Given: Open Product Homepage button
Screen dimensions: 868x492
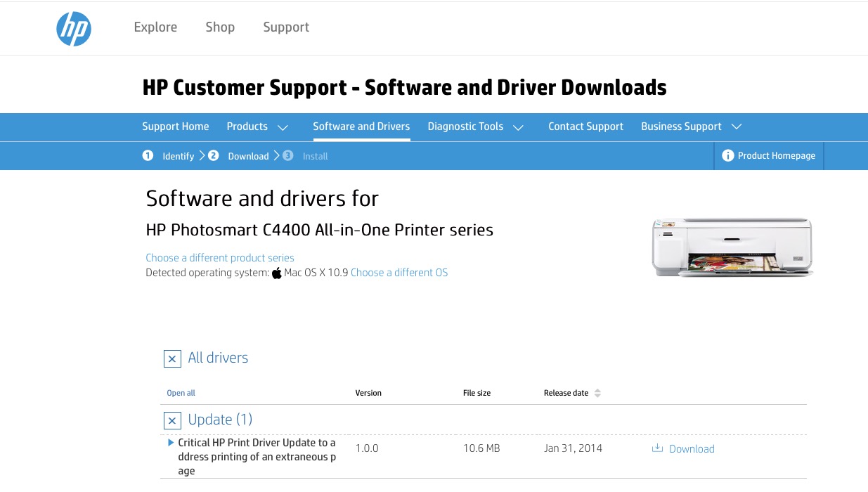Looking at the screenshot, I should click(x=769, y=155).
